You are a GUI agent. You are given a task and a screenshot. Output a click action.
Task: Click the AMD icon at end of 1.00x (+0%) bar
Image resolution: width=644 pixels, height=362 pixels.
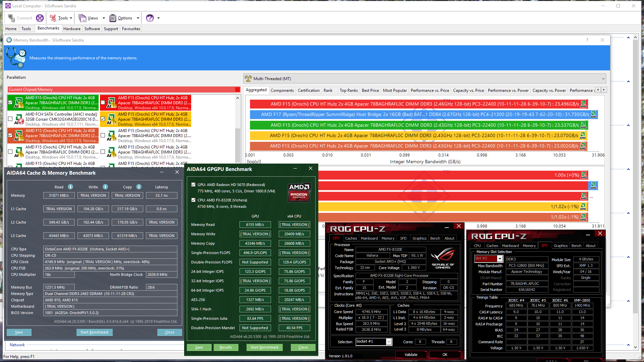pyautogui.click(x=584, y=175)
